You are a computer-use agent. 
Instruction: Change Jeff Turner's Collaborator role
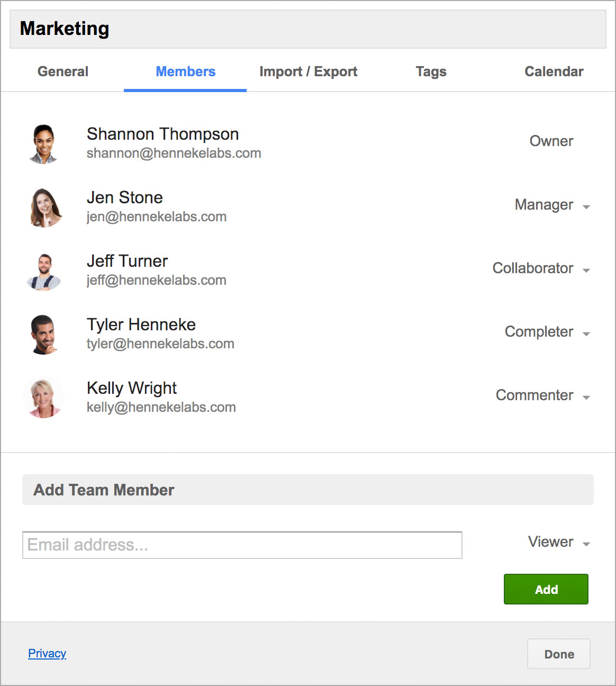click(541, 269)
